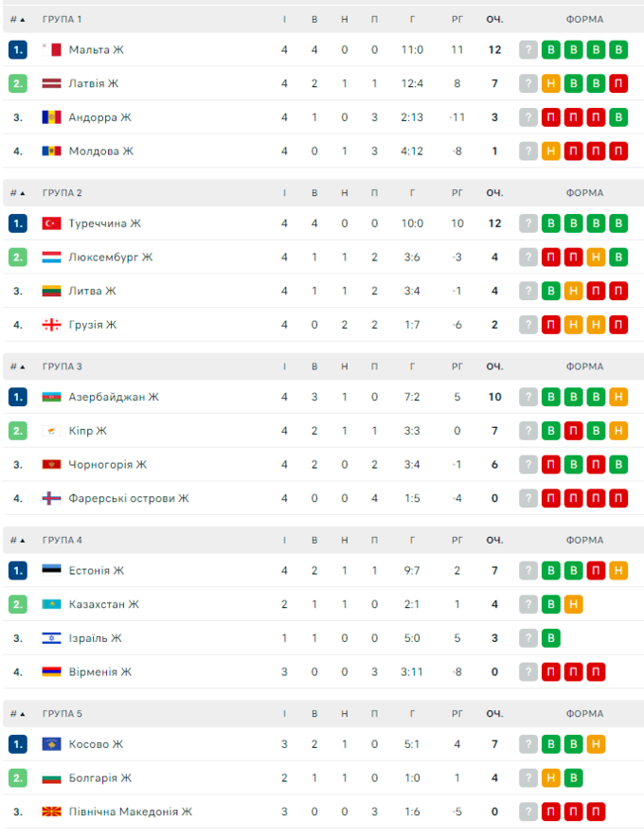Click the Israel flag beside Ізраїль Ж
644x838 pixels.
(x=51, y=638)
